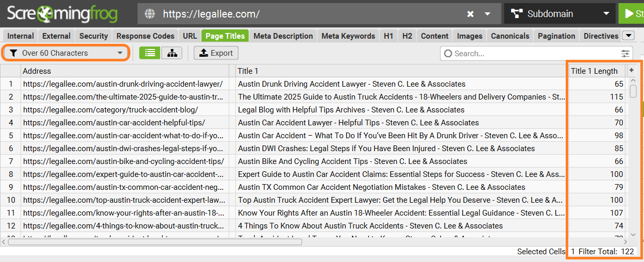
Task: Click the horizontal scrollbar left arrow
Action: 4,241
